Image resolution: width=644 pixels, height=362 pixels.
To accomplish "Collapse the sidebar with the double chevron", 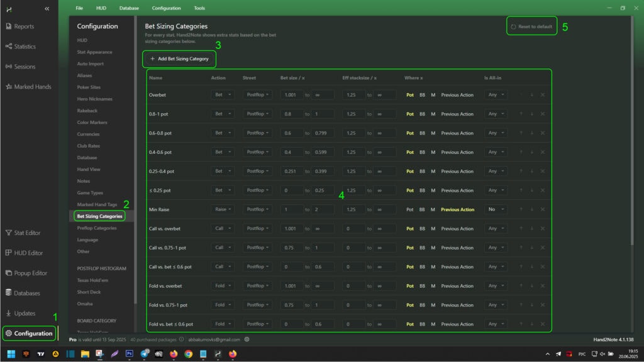I will [x=47, y=8].
